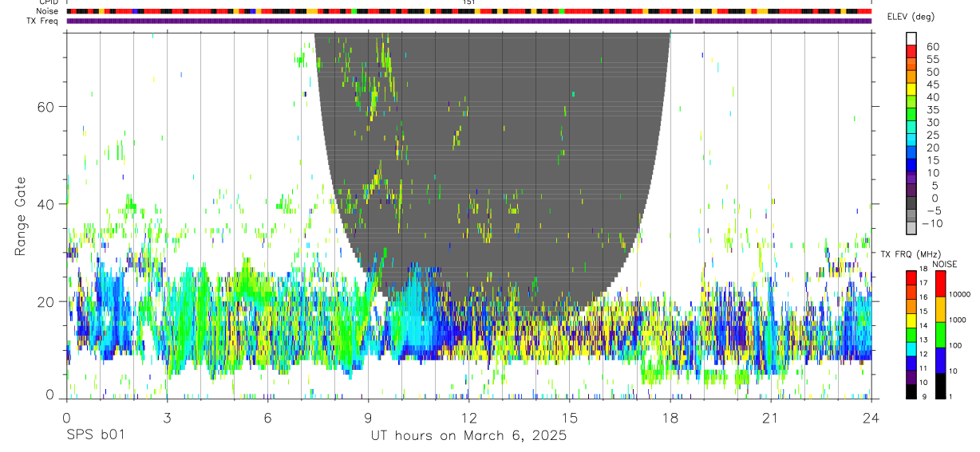Image resolution: width=980 pixels, height=452 pixels.
Task: Click the '14' label on TX FRQ legend
Action: [923, 325]
